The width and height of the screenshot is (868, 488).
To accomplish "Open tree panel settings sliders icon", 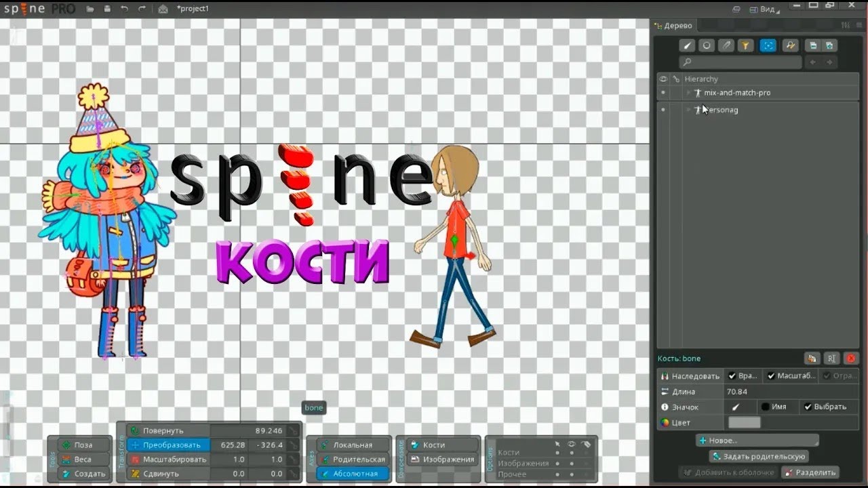I will click(846, 26).
